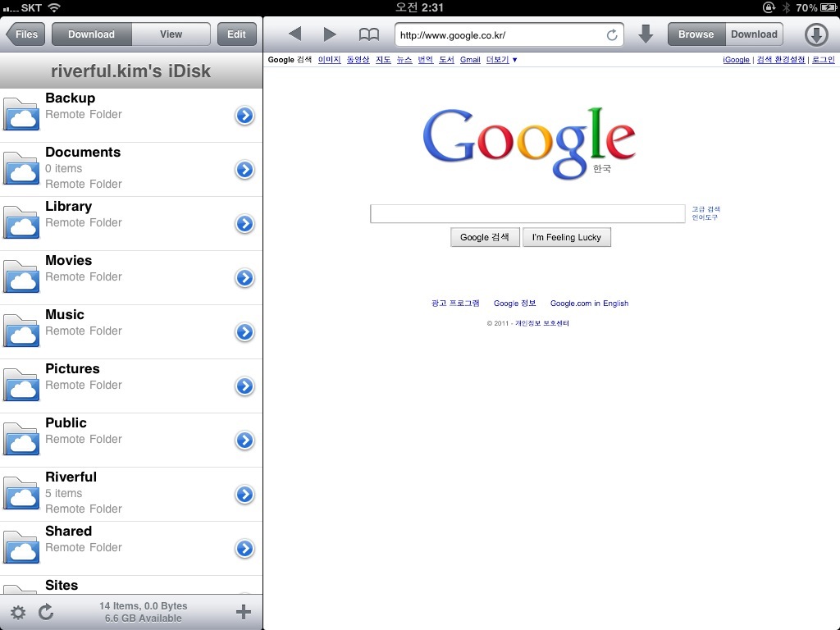Image resolution: width=840 pixels, height=630 pixels.
Task: Click the Google logo
Action: 529,143
